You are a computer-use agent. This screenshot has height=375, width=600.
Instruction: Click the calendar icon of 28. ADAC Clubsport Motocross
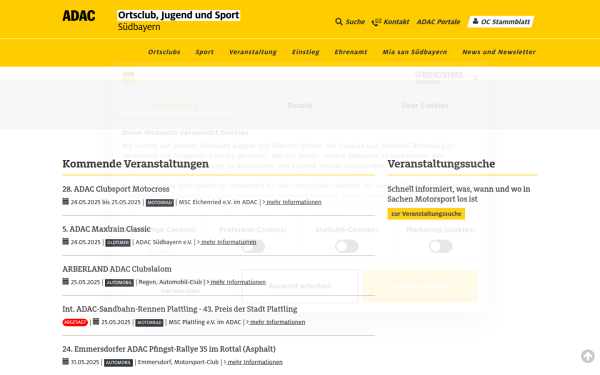[65, 201]
